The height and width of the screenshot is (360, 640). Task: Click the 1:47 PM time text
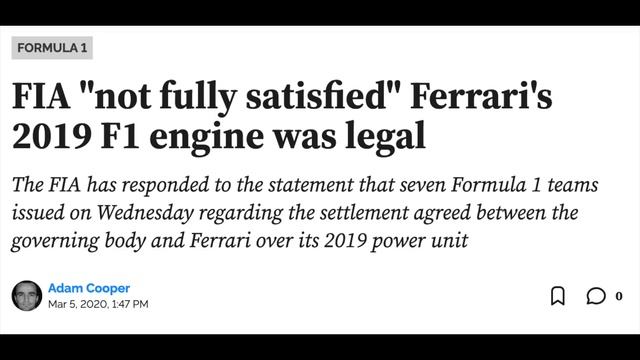coord(130,304)
